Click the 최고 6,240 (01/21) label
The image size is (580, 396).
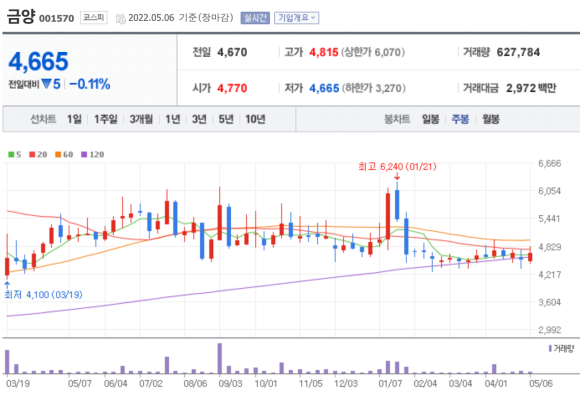point(397,167)
